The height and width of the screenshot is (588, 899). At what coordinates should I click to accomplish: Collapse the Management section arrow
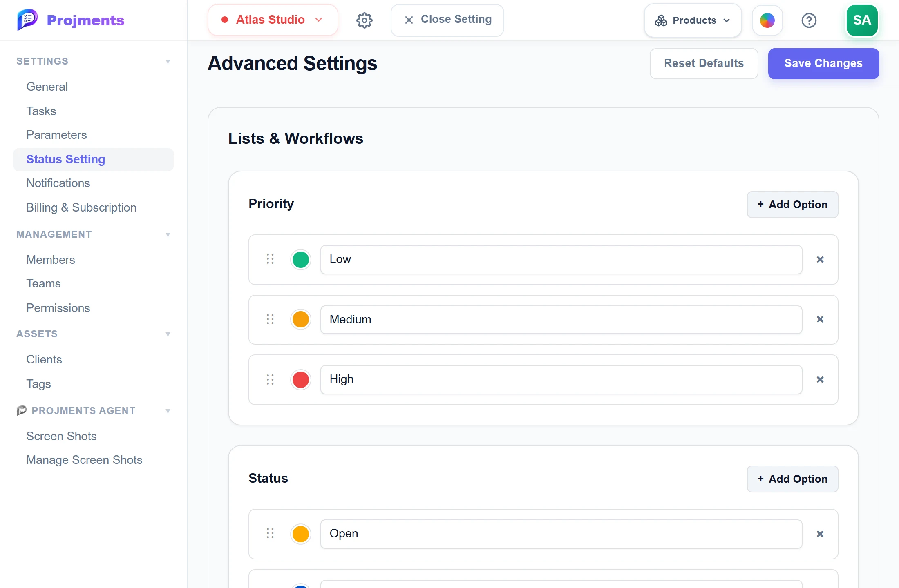tap(168, 235)
